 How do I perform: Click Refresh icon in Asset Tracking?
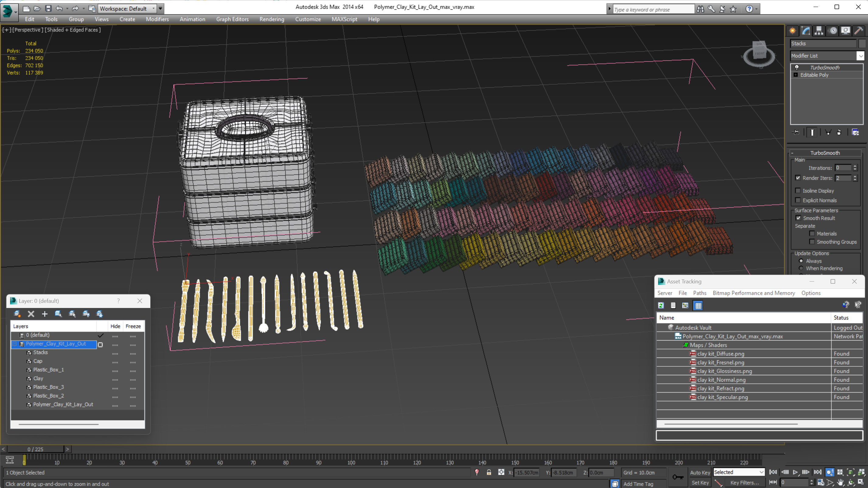tap(661, 305)
